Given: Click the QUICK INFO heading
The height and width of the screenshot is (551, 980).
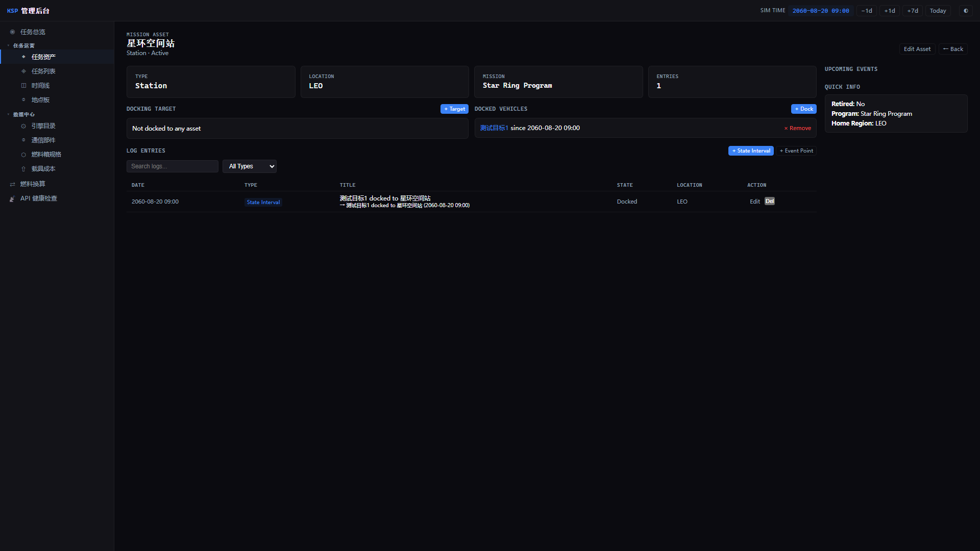Looking at the screenshot, I should [x=842, y=87].
